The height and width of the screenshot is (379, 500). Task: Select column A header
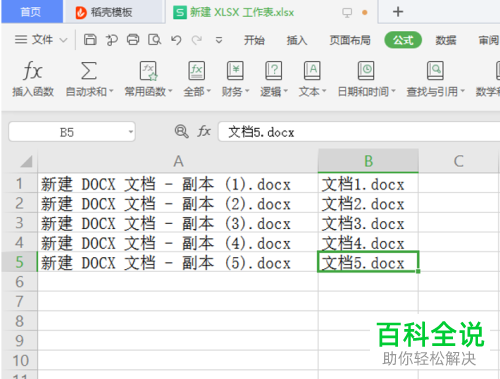tap(178, 161)
